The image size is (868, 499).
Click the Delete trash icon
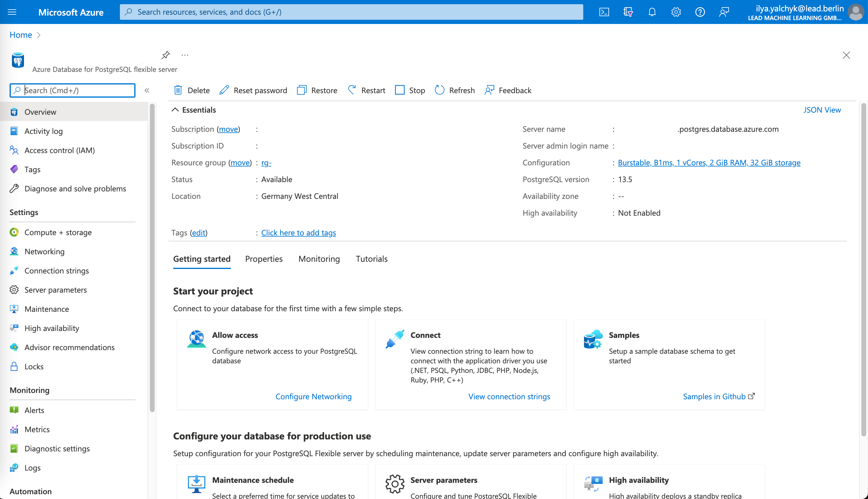(178, 90)
